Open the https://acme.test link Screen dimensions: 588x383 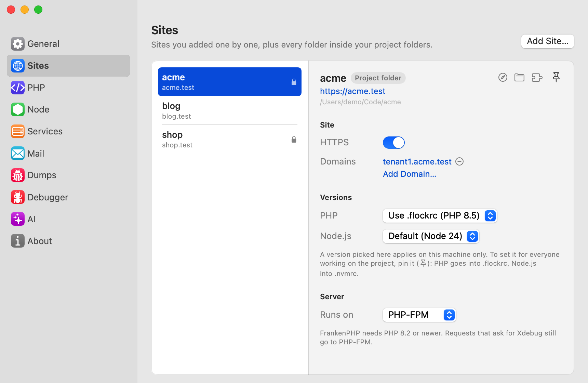pyautogui.click(x=352, y=91)
